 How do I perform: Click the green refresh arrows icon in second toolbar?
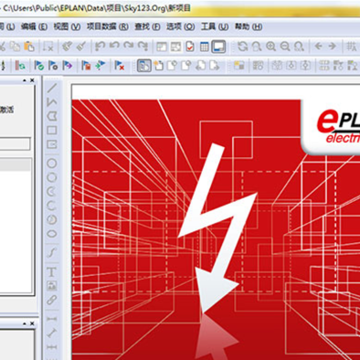coord(20,65)
